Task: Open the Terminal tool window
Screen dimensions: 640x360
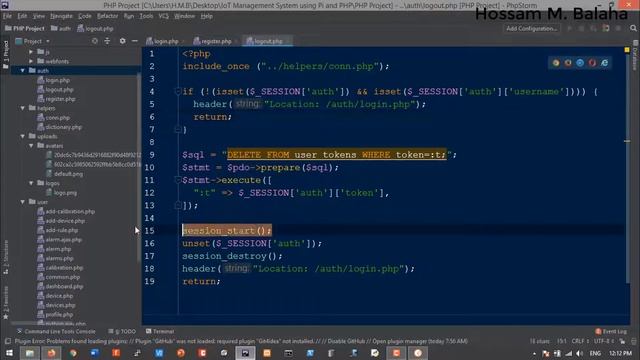Action: tap(160, 331)
